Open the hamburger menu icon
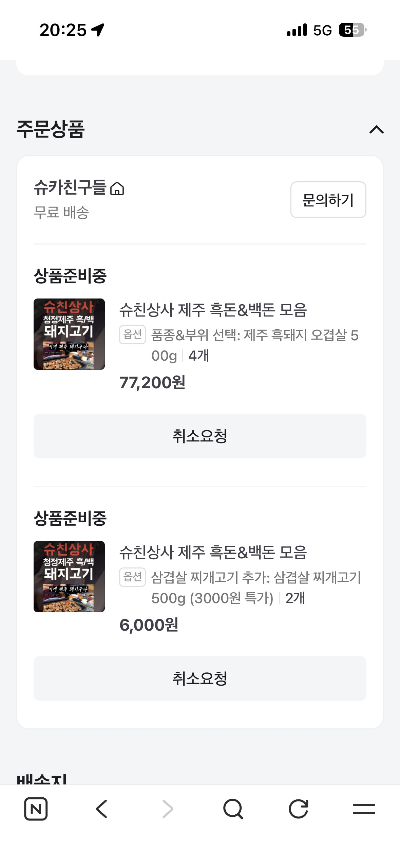This screenshot has width=400, height=868. point(364,809)
